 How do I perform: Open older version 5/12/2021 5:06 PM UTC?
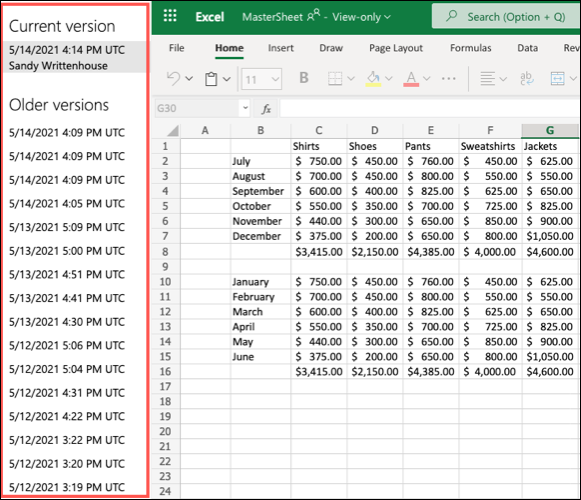tap(67, 345)
